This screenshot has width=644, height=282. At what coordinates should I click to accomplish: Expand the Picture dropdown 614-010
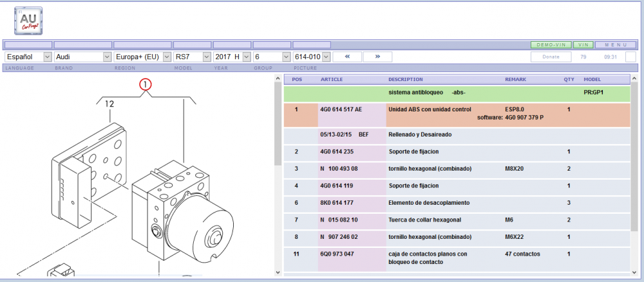[x=312, y=57]
